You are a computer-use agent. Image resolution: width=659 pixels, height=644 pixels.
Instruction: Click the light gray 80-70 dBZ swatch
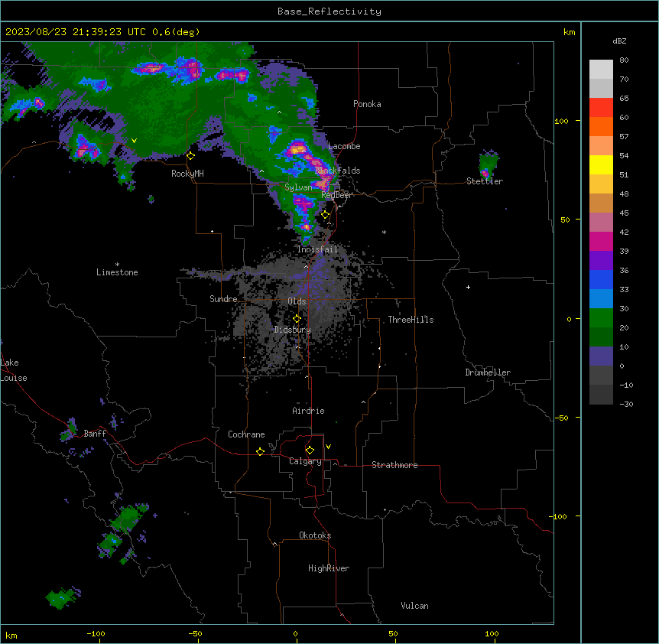[x=601, y=70]
